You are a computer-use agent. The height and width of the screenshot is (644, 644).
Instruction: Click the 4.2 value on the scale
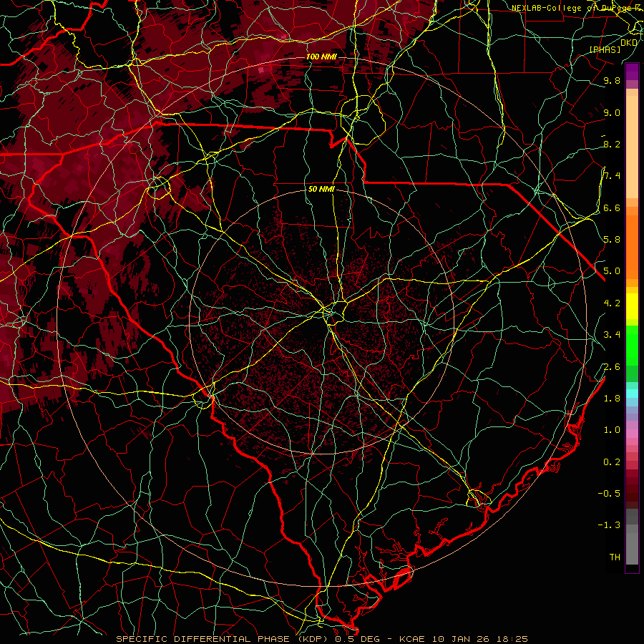tap(612, 303)
